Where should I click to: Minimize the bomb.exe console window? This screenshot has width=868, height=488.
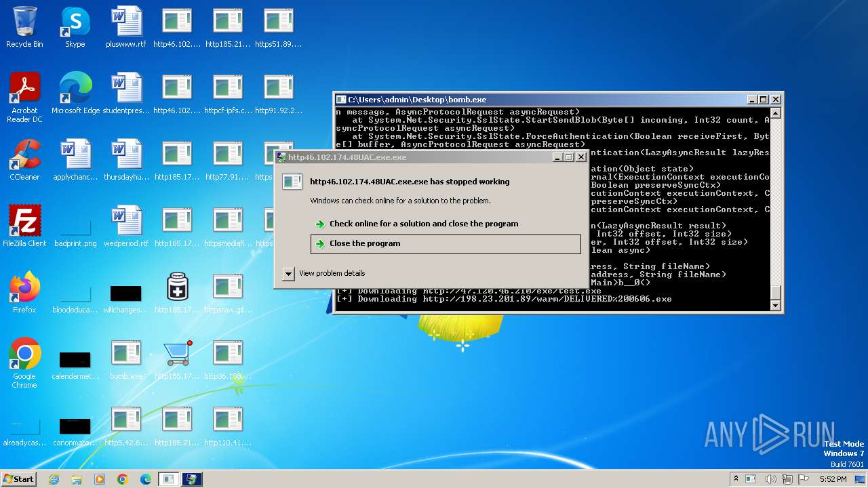[753, 100]
